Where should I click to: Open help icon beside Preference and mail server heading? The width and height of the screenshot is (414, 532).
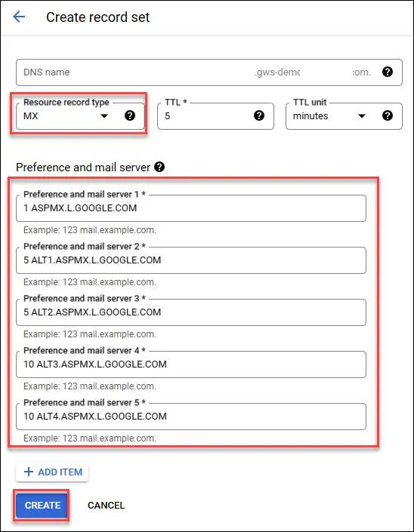(x=159, y=167)
